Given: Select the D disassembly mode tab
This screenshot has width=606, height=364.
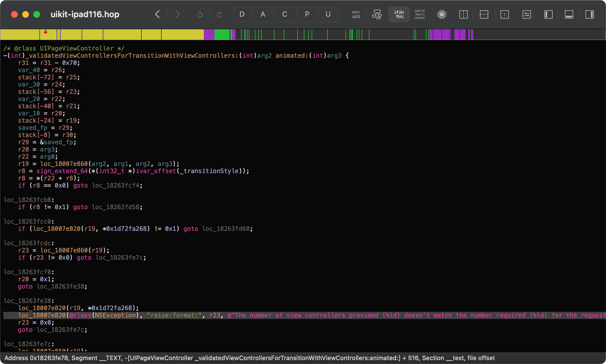Looking at the screenshot, I should [242, 14].
